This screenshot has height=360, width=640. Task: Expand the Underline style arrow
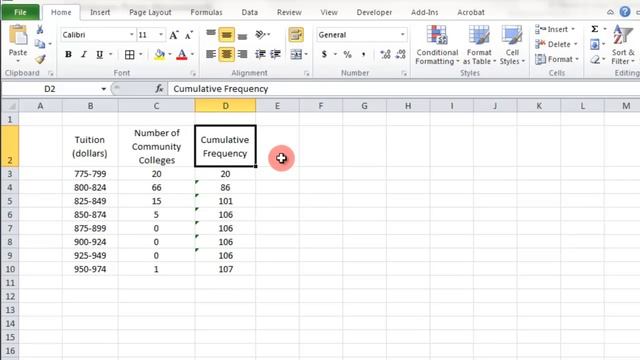[110, 54]
